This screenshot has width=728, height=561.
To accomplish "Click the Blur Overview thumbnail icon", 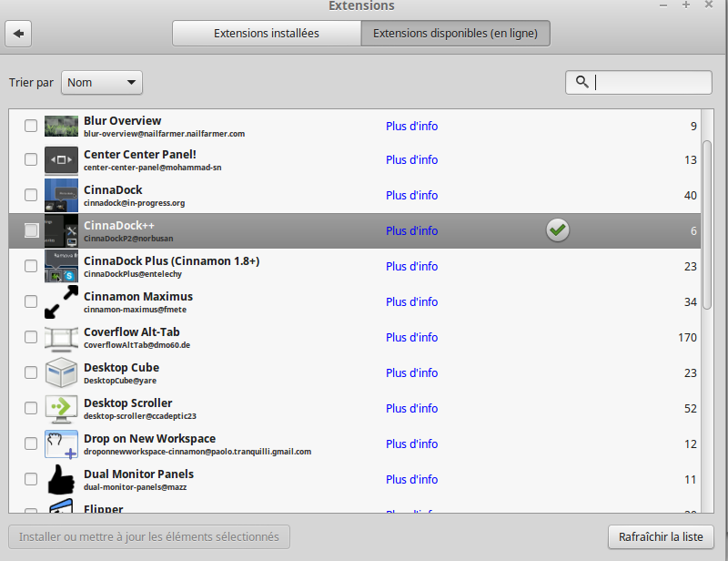I will coord(61,126).
